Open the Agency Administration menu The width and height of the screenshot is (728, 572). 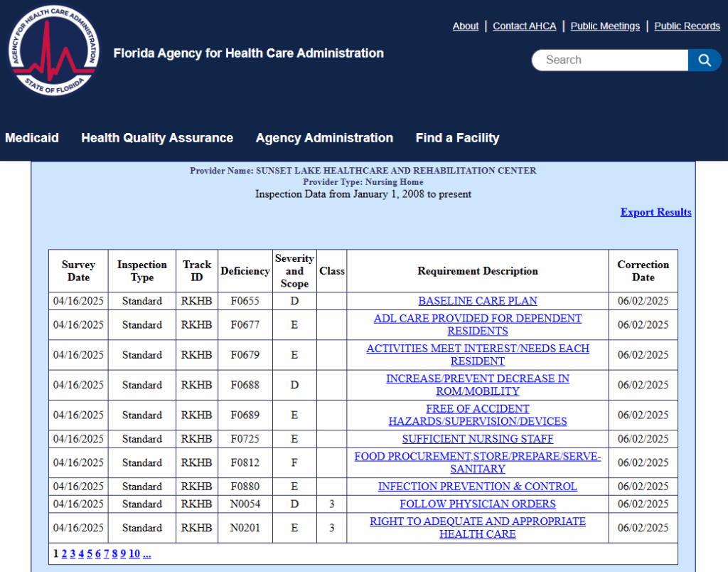click(324, 137)
